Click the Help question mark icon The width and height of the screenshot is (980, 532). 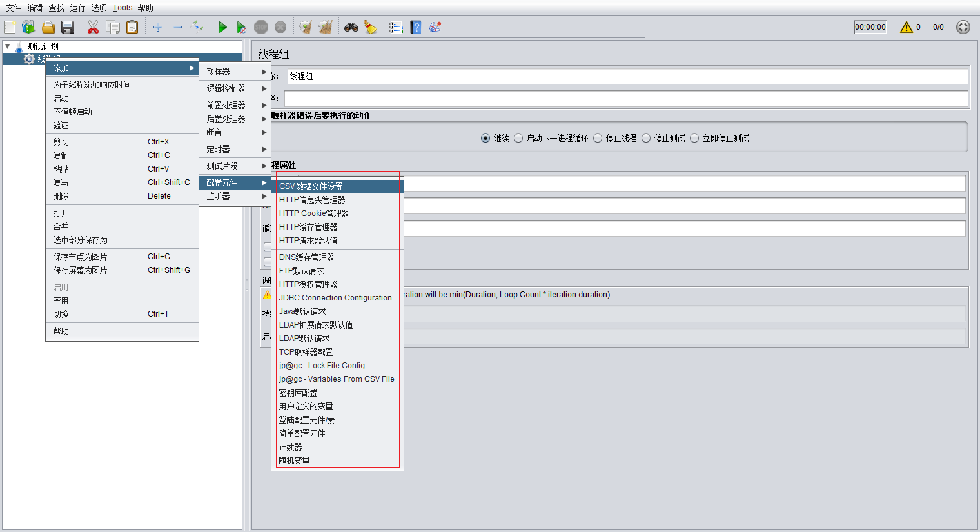pyautogui.click(x=416, y=27)
